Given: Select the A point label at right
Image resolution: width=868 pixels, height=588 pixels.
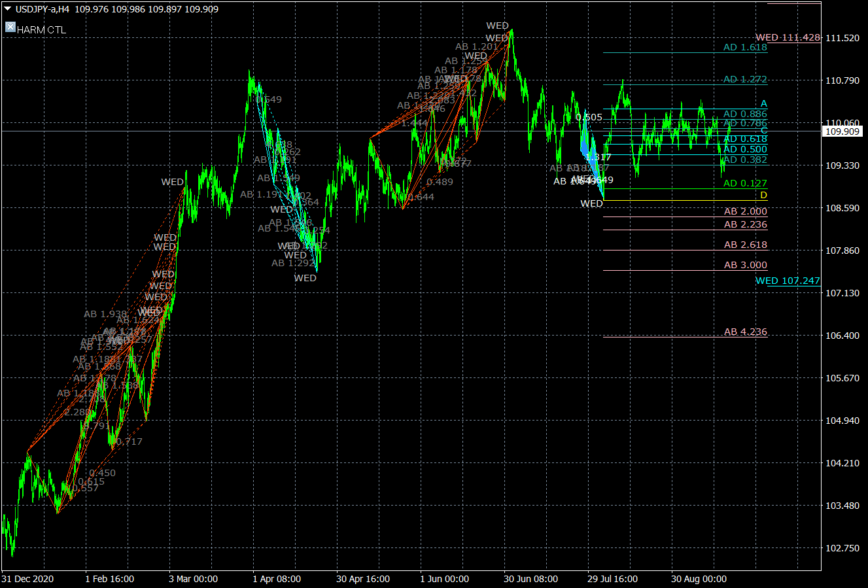Looking at the screenshot, I should point(763,104).
